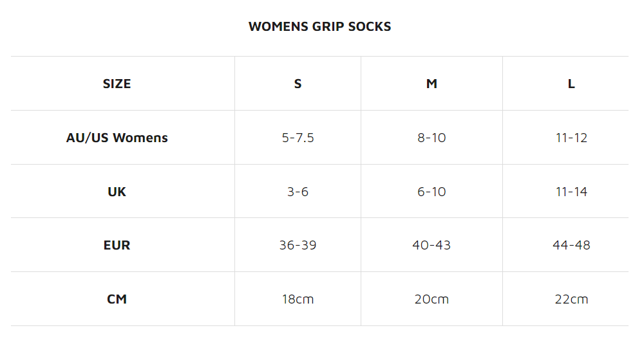Click the EUR row label
Screen dimensions: 644x346
pyautogui.click(x=117, y=245)
